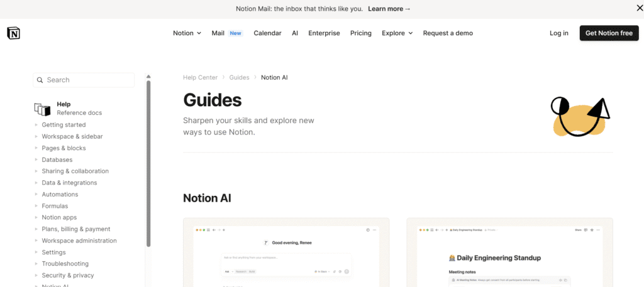The width and height of the screenshot is (644, 287).
Task: Click the Notion logo icon
Action: [14, 33]
